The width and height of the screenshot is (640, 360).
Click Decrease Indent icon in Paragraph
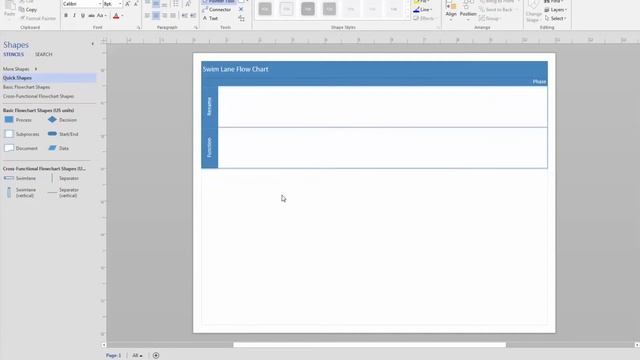point(184,16)
